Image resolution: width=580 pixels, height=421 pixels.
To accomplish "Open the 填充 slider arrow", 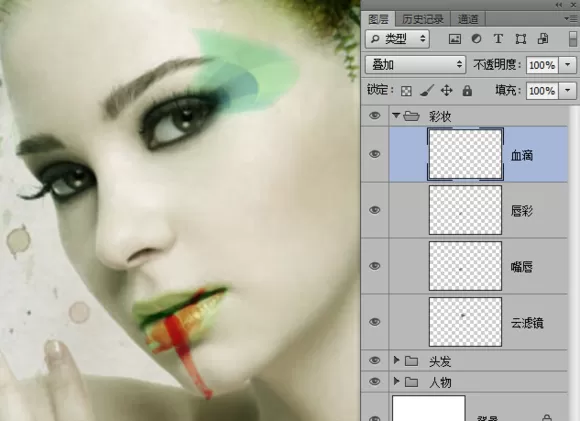I will click(568, 91).
